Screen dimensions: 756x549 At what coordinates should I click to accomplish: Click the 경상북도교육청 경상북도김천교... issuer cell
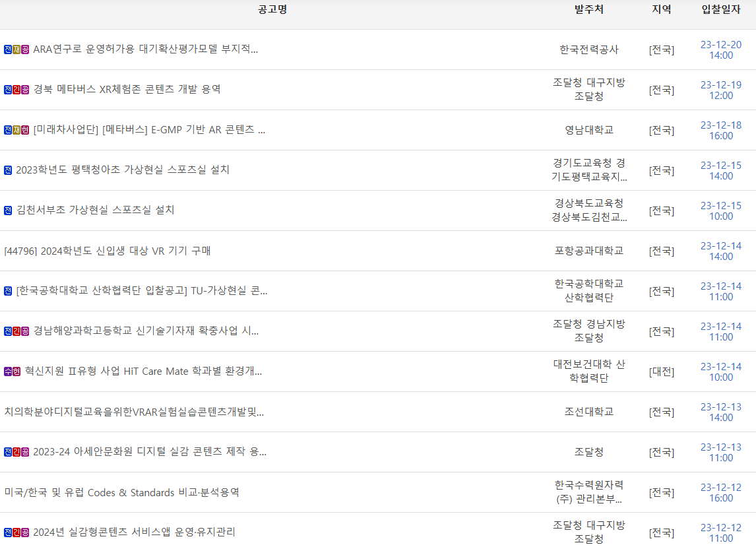pyautogui.click(x=588, y=210)
